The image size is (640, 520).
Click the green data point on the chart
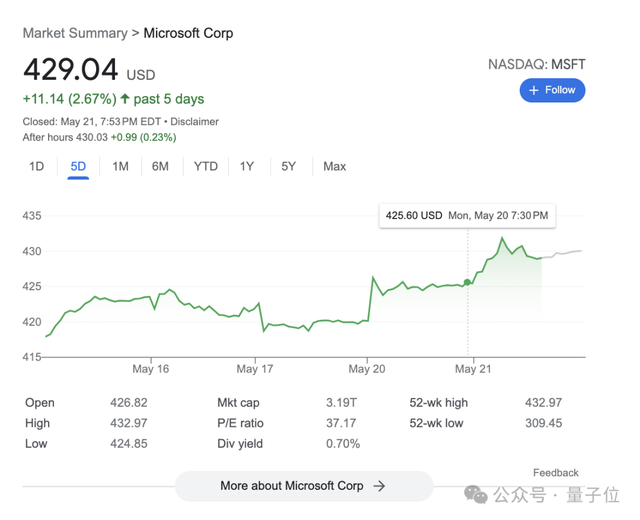[x=468, y=282]
